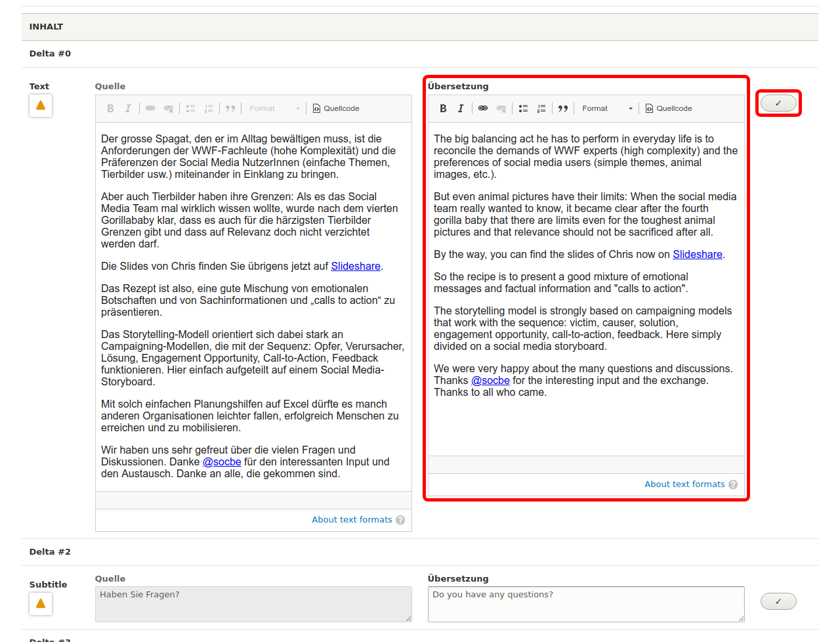Open the Slideshare link in the source text
The height and width of the screenshot is (642, 840).
[356, 266]
